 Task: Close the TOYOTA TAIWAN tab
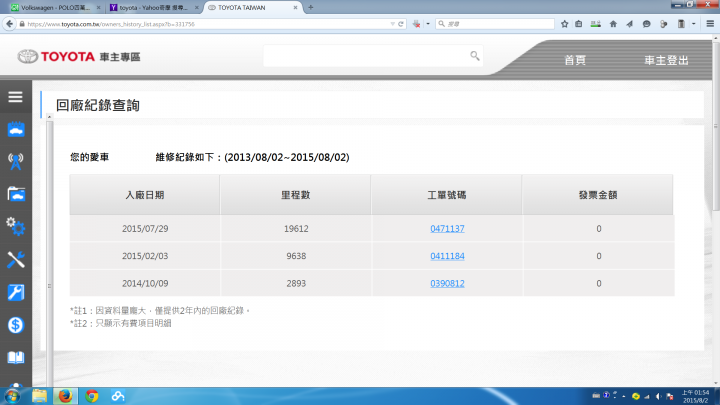pos(295,7)
